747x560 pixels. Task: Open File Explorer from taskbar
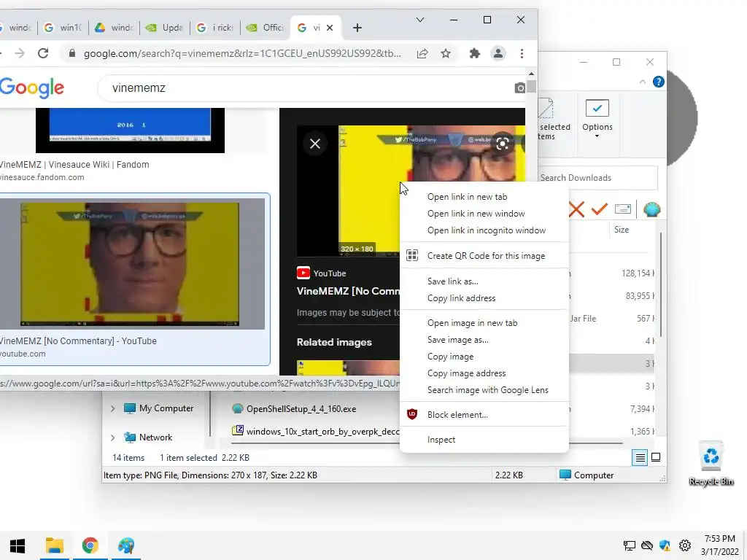(x=54, y=545)
